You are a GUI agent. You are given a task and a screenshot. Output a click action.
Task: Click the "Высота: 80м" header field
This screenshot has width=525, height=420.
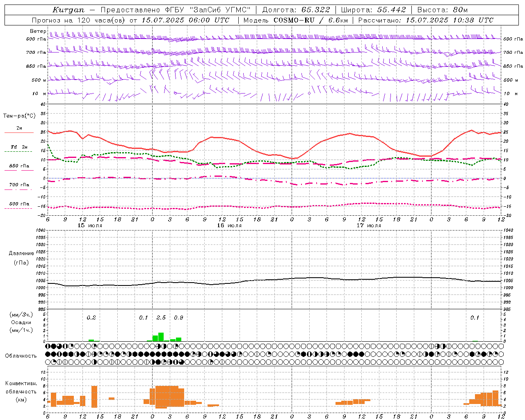(443, 10)
